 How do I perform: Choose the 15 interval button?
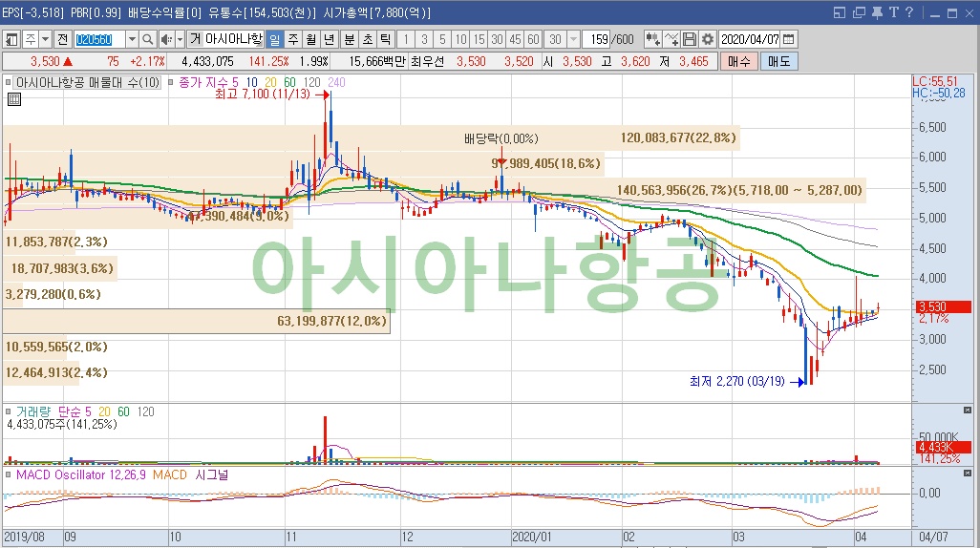pos(479,39)
